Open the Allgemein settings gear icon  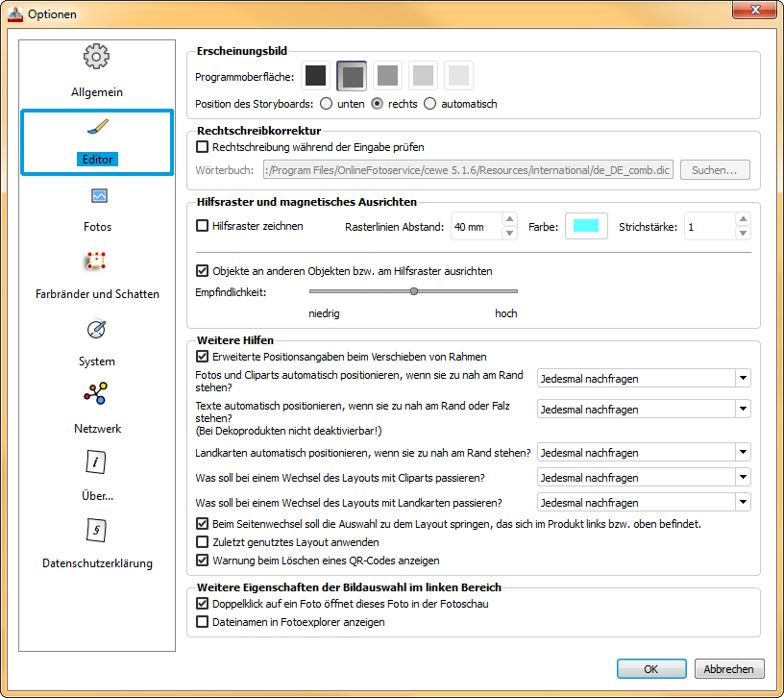(96, 57)
